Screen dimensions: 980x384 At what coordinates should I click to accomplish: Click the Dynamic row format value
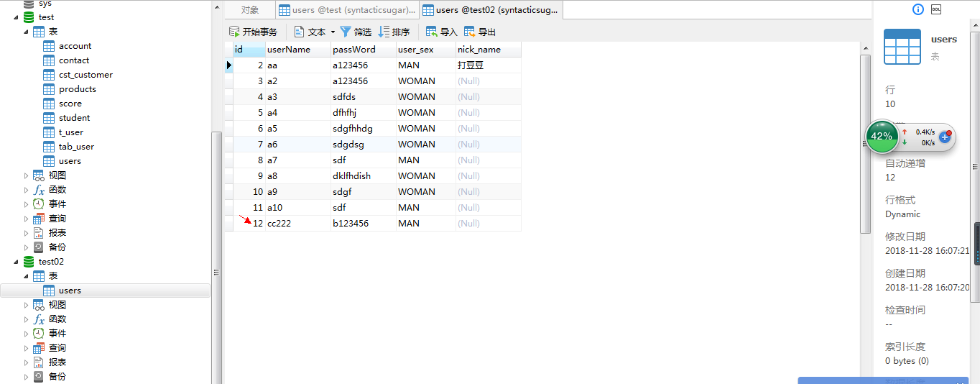(902, 214)
